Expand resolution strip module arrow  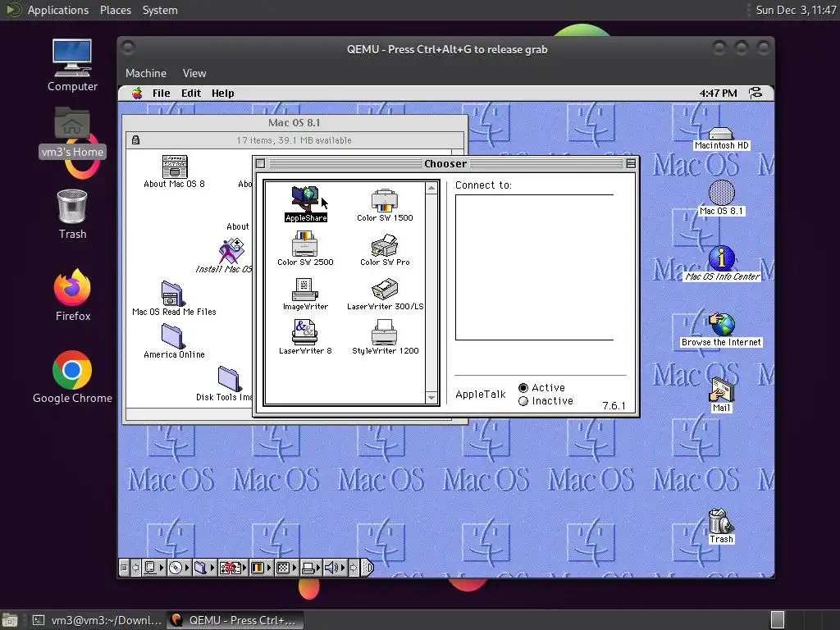(x=294, y=568)
